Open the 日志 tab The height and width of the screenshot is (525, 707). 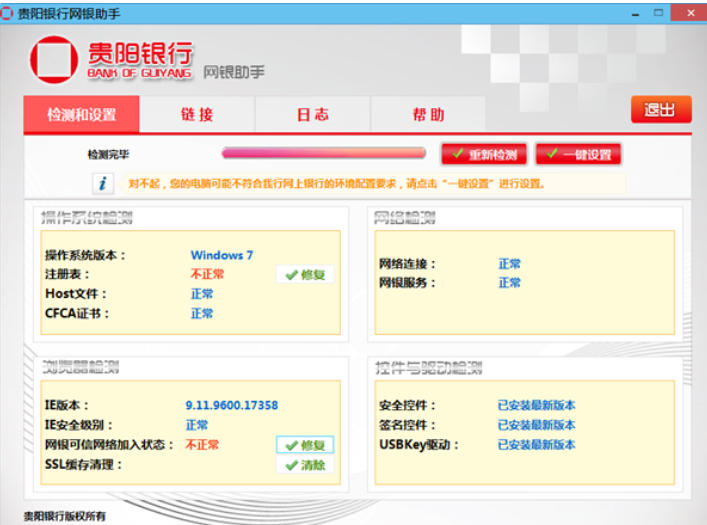click(313, 115)
